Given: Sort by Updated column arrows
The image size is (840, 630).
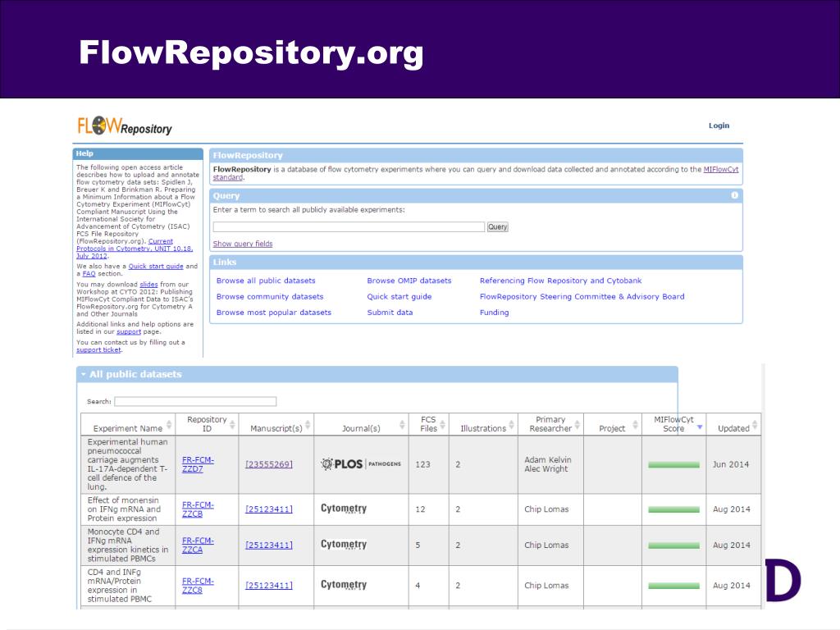Looking at the screenshot, I should coord(755,425).
